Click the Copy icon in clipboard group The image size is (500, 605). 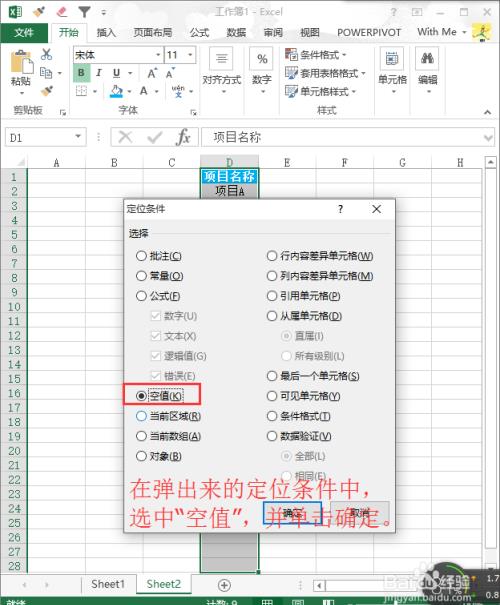click(x=46, y=72)
